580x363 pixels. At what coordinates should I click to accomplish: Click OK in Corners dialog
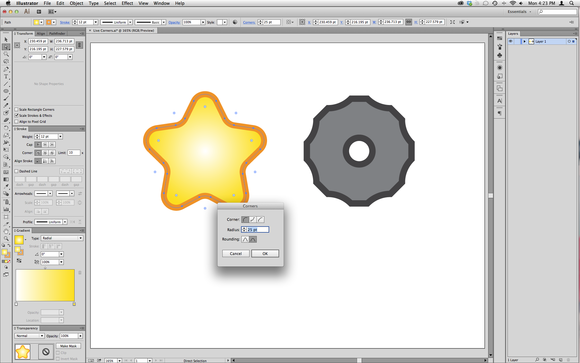pyautogui.click(x=265, y=253)
